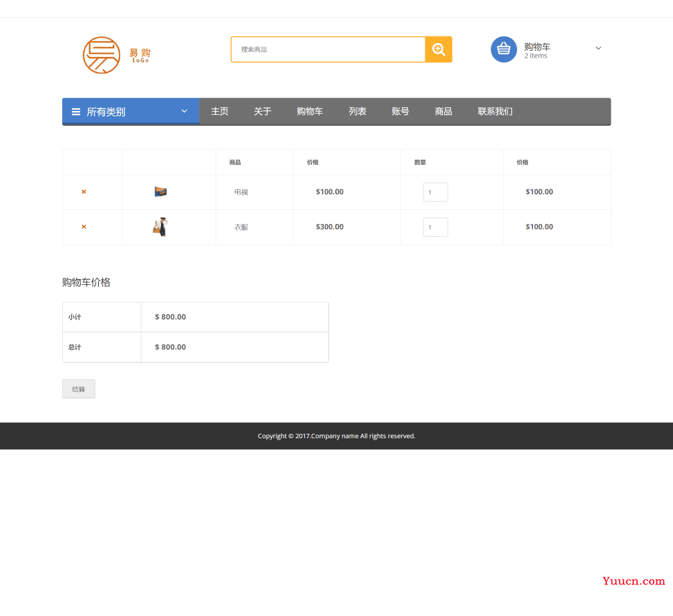This screenshot has width=673, height=616.
Task: Click the 总计 total label
Action: 74,347
